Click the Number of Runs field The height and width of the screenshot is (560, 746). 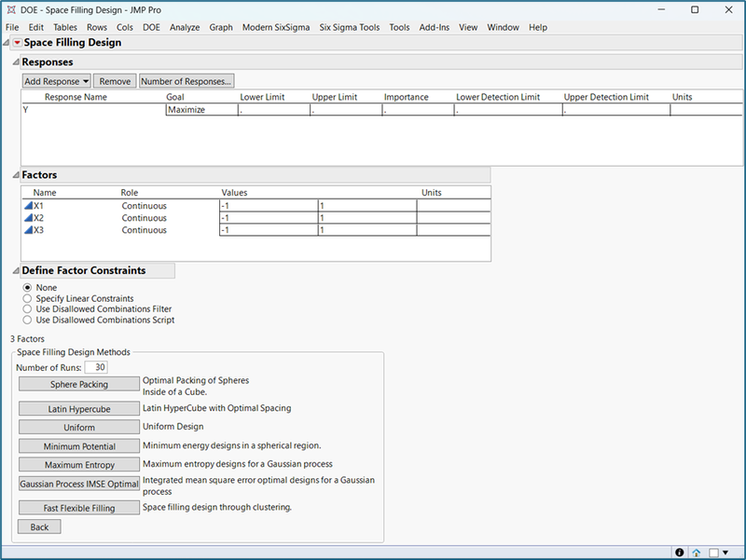coord(96,368)
